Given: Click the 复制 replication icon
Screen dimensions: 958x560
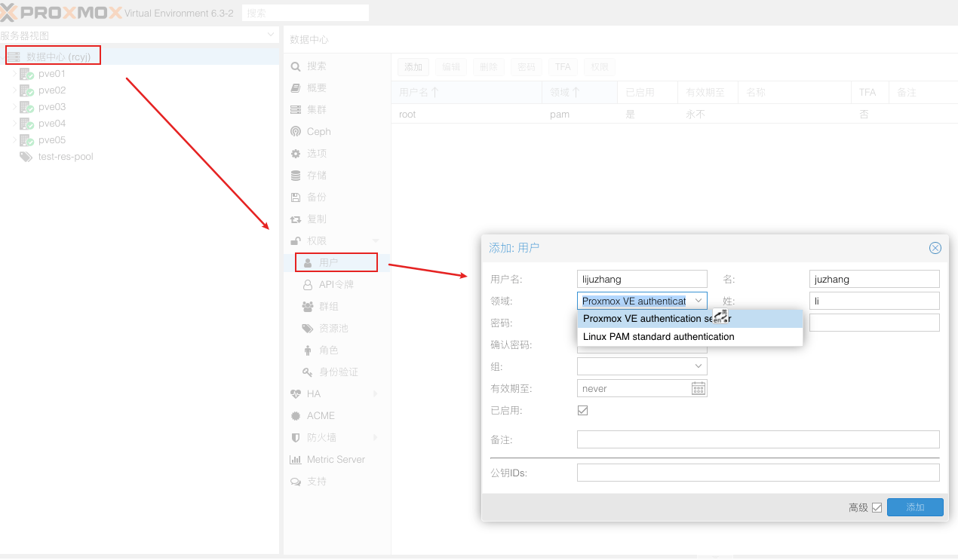Looking at the screenshot, I should (x=296, y=219).
